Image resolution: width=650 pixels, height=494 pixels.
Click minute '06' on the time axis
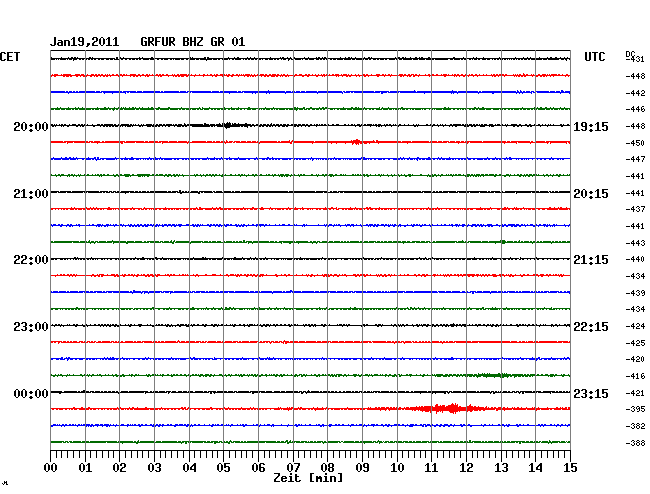click(x=258, y=467)
